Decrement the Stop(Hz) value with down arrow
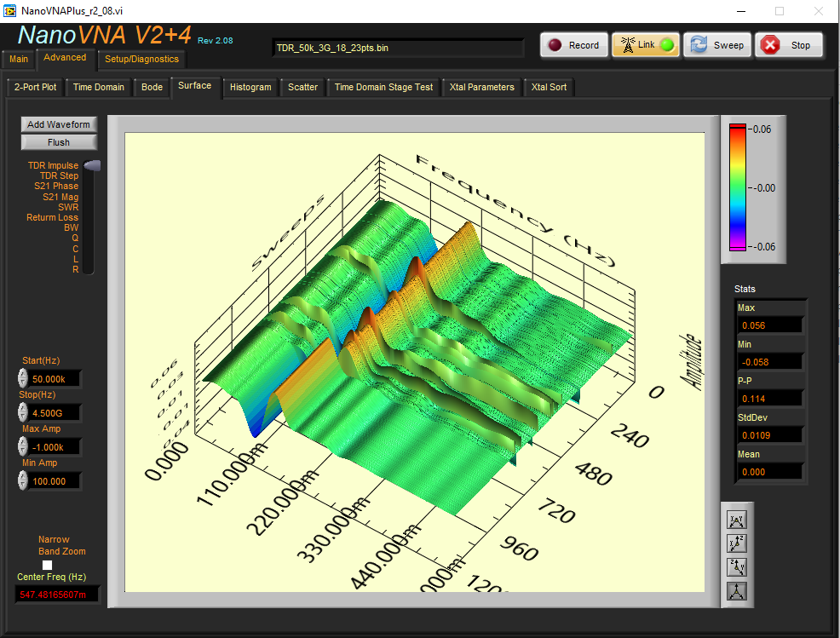Viewport: 840px width, 638px height. click(22, 417)
